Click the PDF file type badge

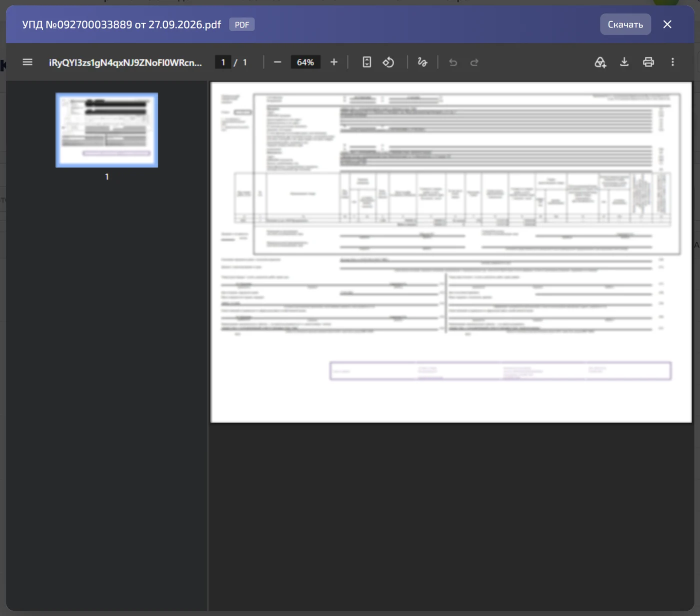click(x=242, y=25)
